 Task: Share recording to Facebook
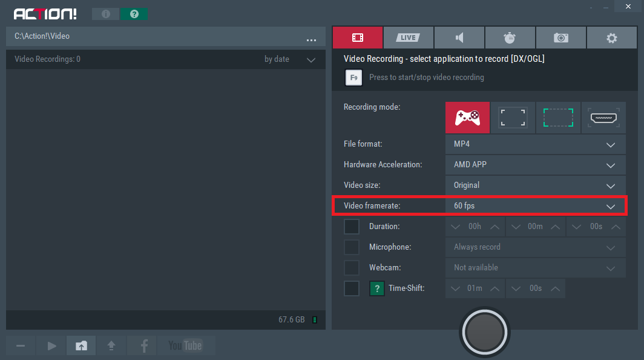pyautogui.click(x=144, y=345)
